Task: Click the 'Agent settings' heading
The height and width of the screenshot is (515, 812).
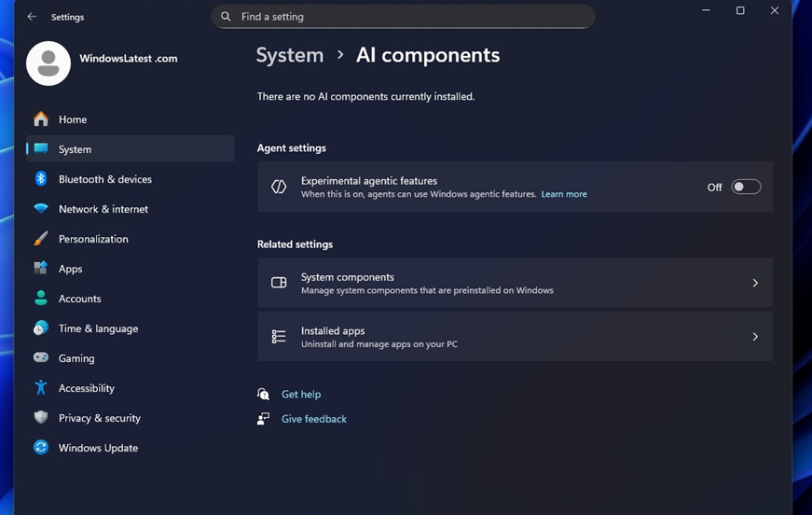Action: [292, 147]
